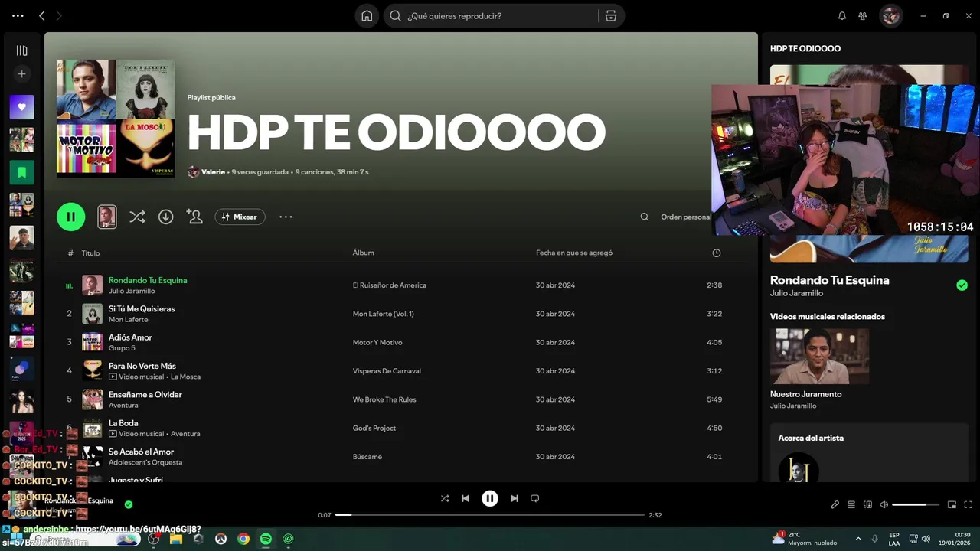This screenshot has height=551, width=980.
Task: Skip to next track
Action: point(514,498)
